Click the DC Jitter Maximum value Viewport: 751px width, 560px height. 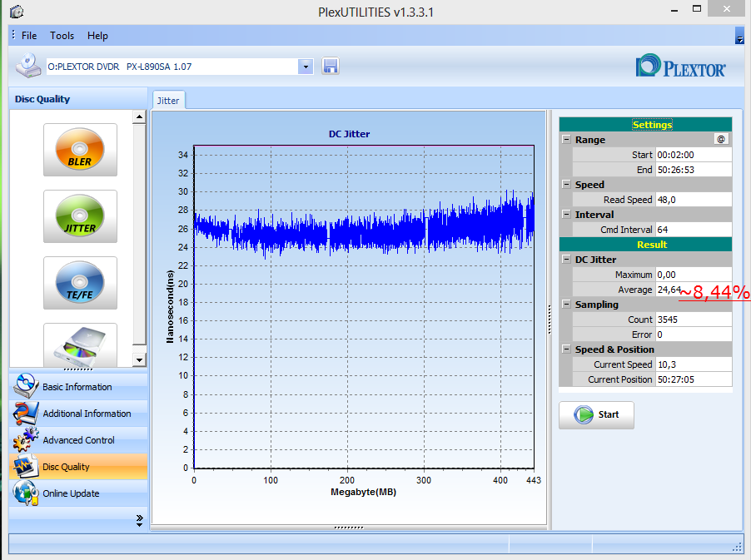(694, 275)
